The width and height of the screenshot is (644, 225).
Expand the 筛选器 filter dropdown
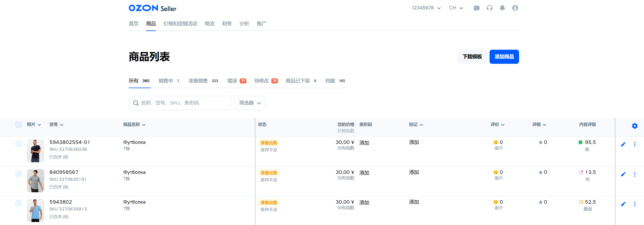click(x=249, y=103)
